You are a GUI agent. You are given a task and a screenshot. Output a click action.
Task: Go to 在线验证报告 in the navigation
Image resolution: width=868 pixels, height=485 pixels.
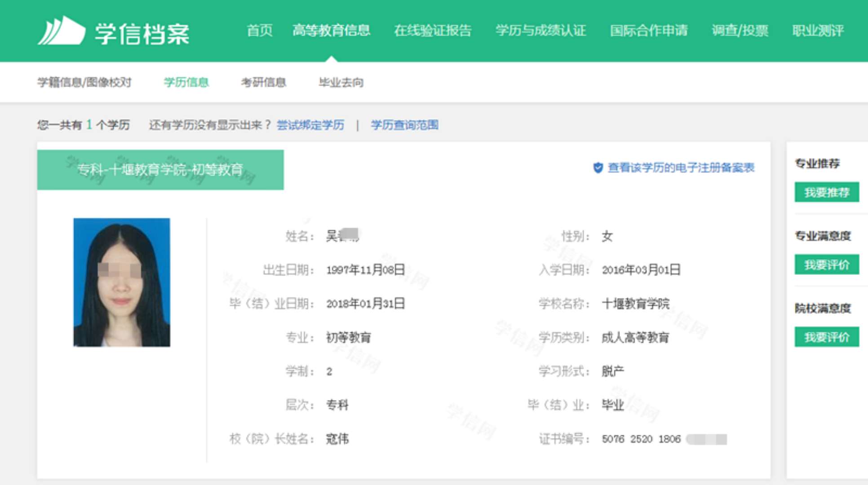point(432,31)
